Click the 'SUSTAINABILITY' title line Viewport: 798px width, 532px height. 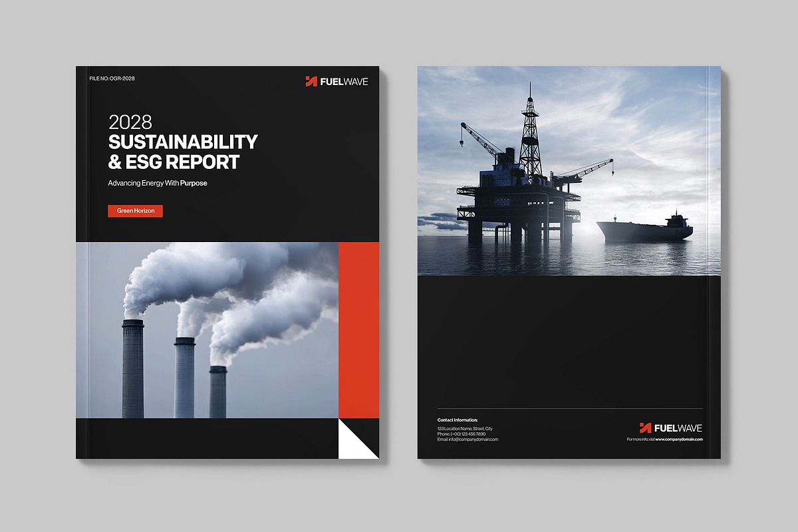(x=183, y=142)
